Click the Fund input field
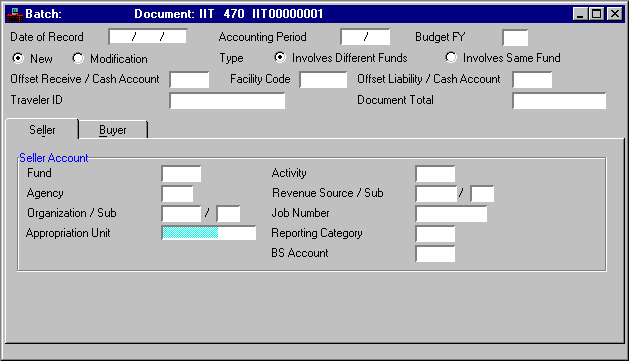The image size is (629, 361). pyautogui.click(x=181, y=174)
